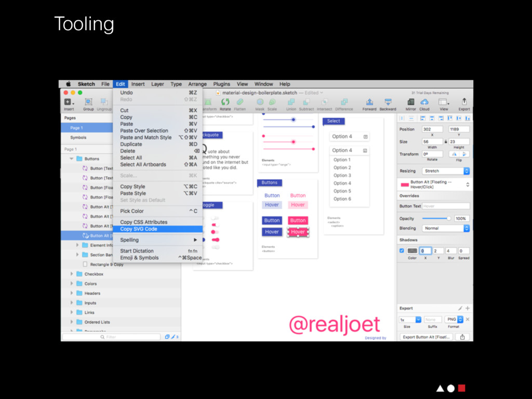532x399 pixels.
Task: Click the Mask toolbar icon
Action: [x=260, y=102]
